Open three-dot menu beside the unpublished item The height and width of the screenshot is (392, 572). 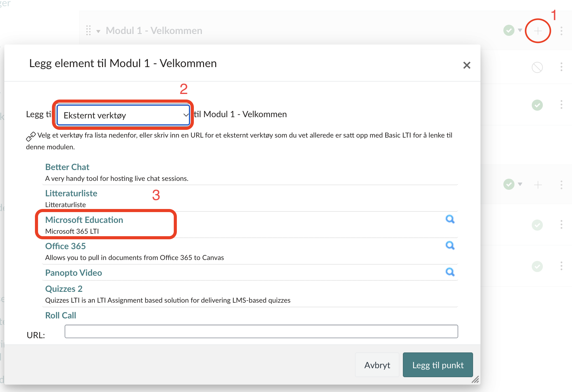[561, 67]
